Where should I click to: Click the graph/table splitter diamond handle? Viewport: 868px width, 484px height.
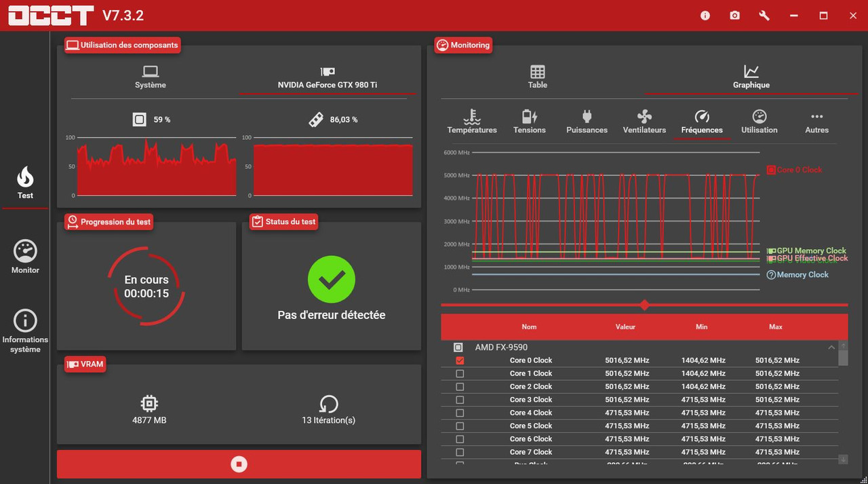click(644, 305)
